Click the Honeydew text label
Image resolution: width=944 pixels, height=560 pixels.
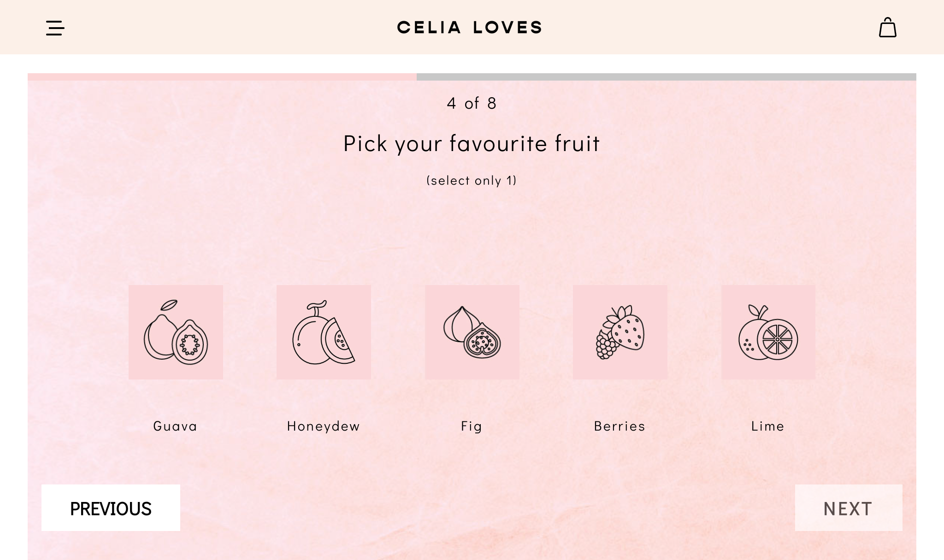tap(324, 426)
